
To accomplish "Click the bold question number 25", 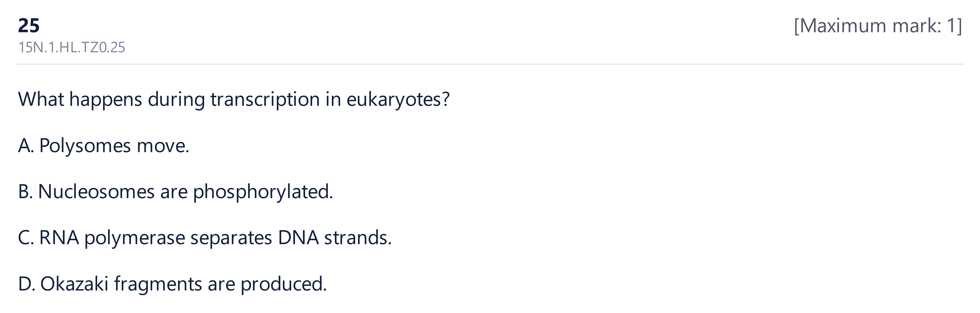I will point(29,26).
